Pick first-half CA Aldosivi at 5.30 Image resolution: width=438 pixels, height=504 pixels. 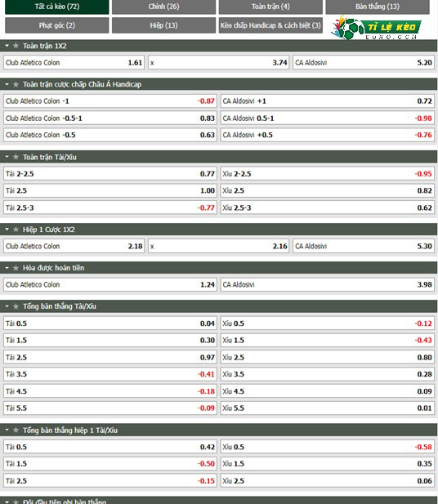tap(364, 246)
